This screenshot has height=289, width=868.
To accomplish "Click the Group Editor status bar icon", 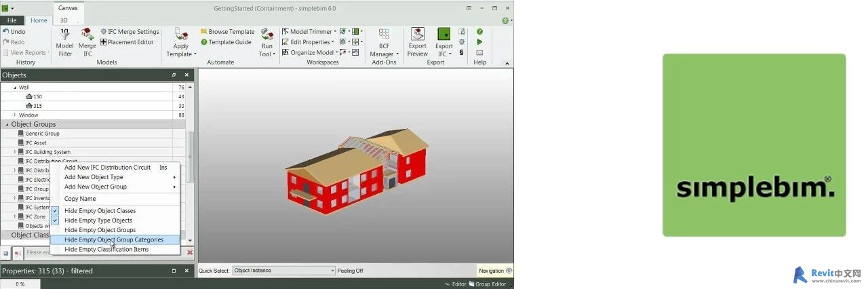I will point(471,284).
